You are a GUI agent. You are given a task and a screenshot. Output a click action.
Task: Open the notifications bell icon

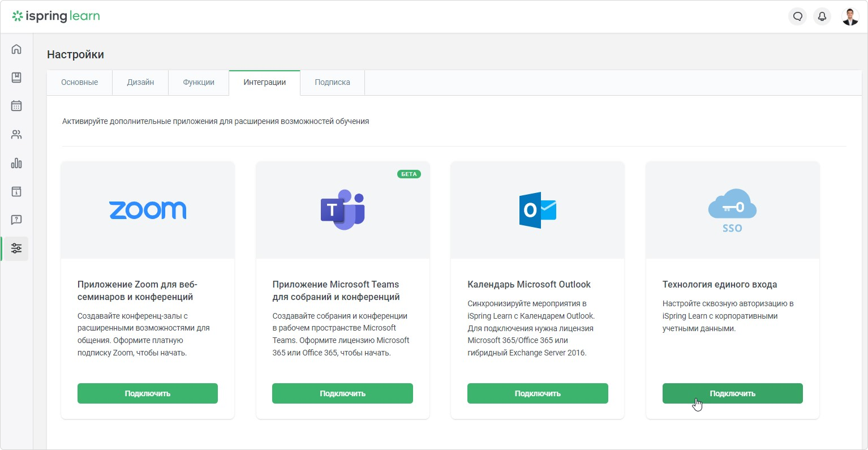pyautogui.click(x=822, y=16)
